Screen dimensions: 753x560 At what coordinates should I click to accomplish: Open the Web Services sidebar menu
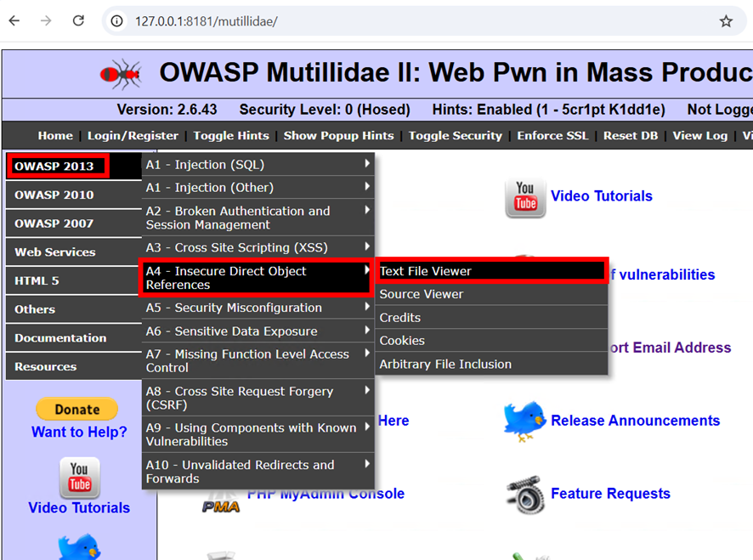pos(73,252)
